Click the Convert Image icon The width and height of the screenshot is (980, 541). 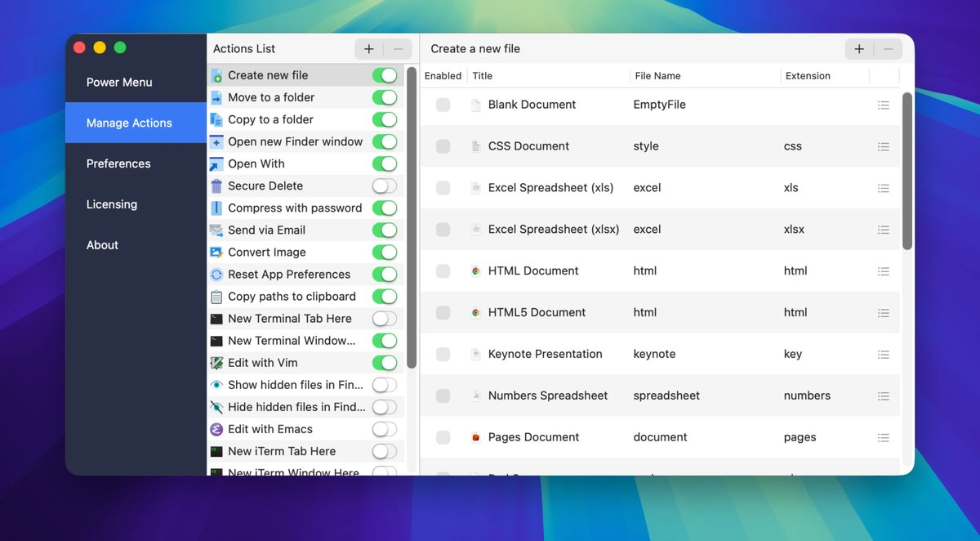point(216,253)
